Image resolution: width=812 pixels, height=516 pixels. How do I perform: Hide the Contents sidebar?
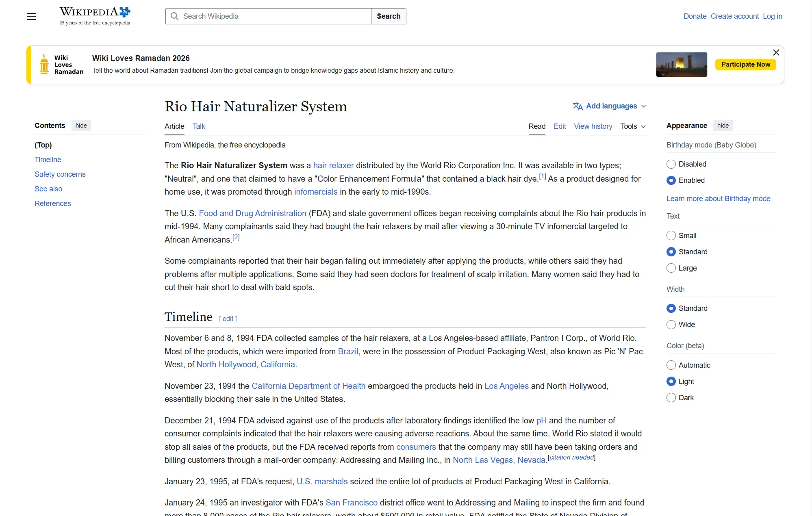tap(81, 126)
